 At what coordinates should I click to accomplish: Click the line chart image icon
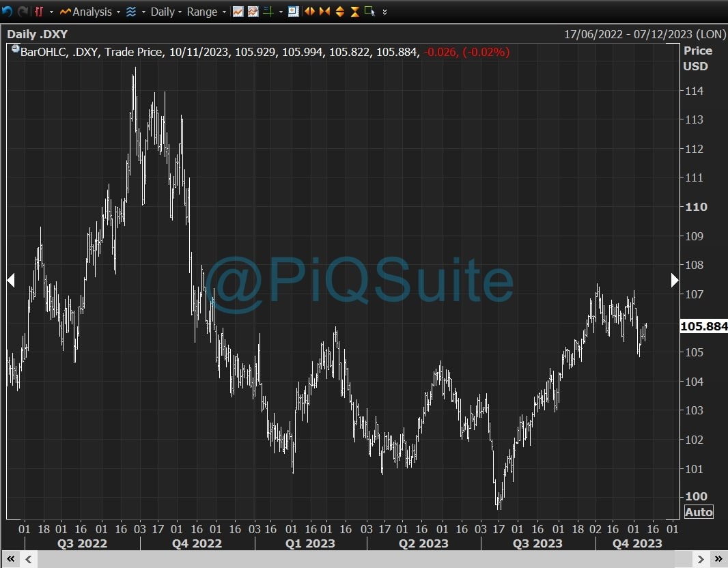tap(238, 12)
